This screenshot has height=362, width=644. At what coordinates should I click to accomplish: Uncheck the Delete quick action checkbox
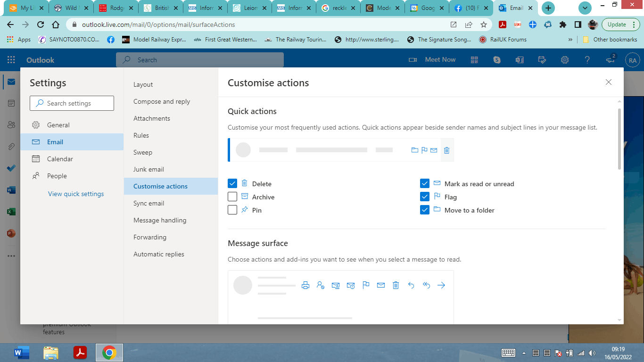[x=232, y=183]
